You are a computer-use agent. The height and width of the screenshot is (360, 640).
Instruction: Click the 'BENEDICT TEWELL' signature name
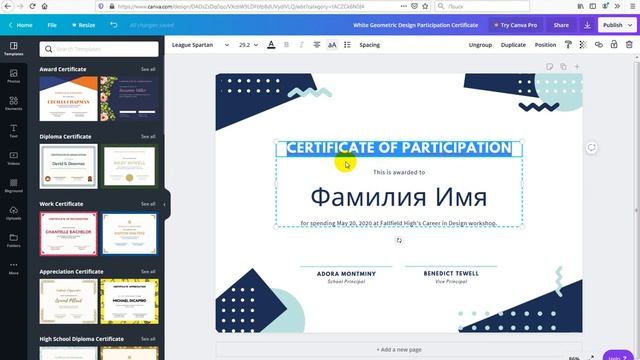451,273
